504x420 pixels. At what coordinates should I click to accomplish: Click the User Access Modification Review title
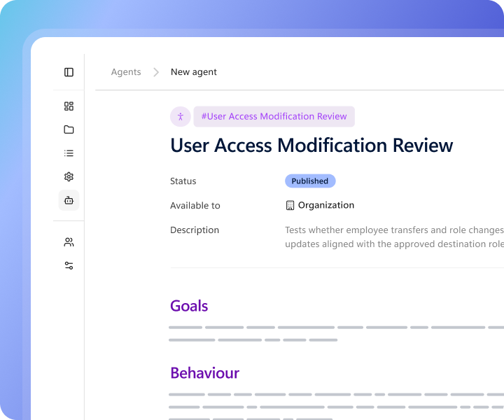click(x=311, y=145)
